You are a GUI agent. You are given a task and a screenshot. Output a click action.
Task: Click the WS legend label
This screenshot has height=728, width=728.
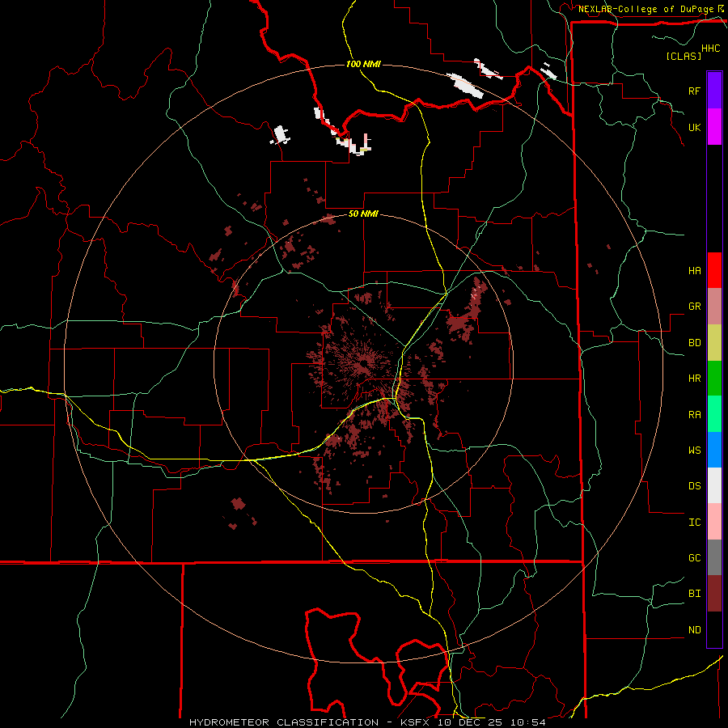pyautogui.click(x=694, y=450)
